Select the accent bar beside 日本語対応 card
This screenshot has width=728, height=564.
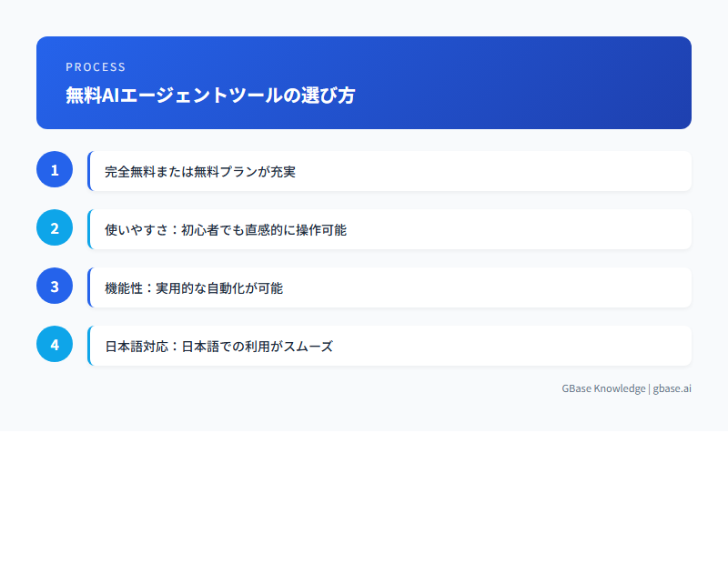click(x=88, y=345)
